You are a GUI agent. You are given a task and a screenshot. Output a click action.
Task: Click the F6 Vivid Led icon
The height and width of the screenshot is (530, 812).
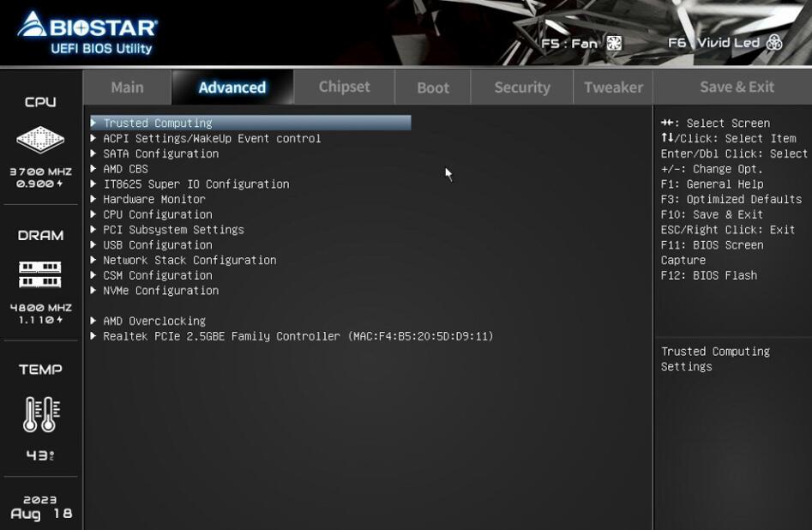point(774,43)
